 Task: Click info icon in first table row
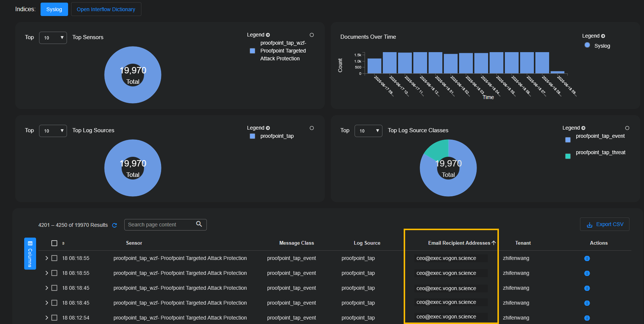pos(587,258)
